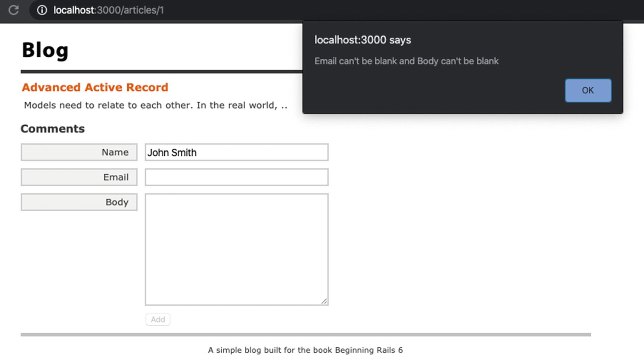Edit the Name field containing John Smith
The image size is (644, 355).
tap(237, 152)
